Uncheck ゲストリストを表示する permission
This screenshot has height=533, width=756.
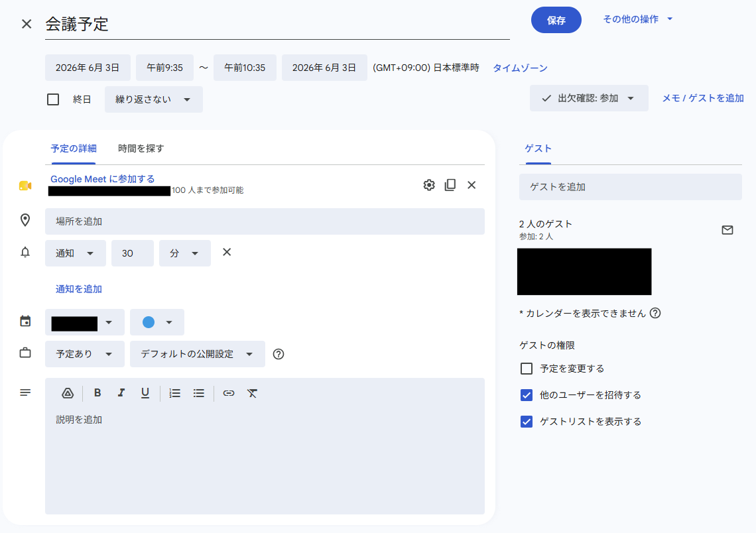(527, 422)
